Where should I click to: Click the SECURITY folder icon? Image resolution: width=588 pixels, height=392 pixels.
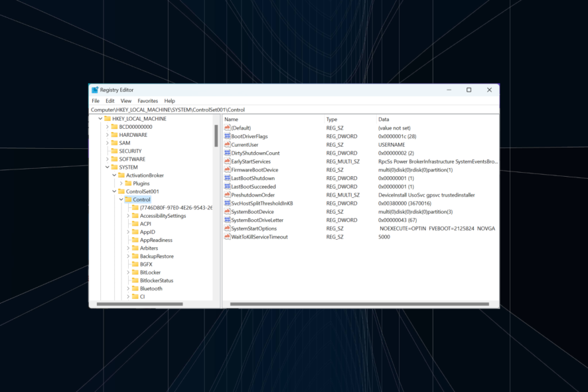114,151
